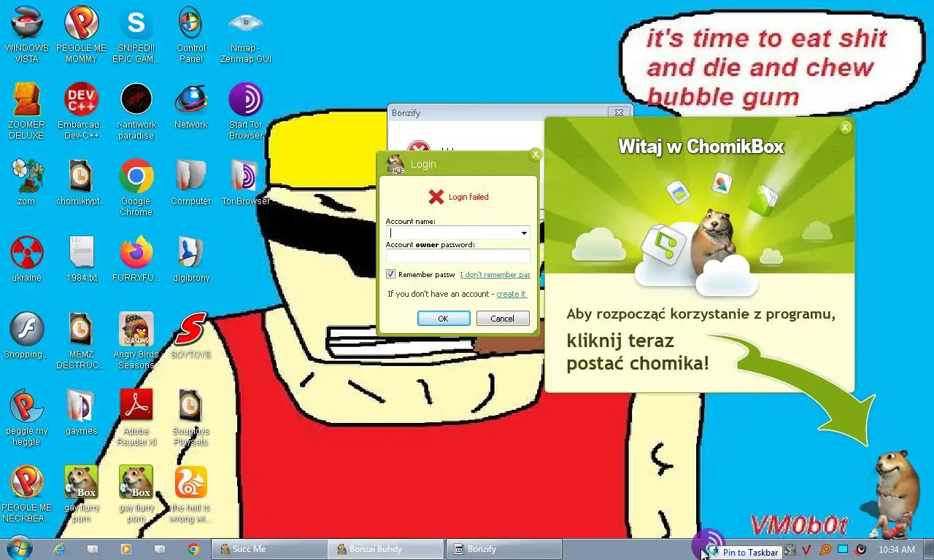The image size is (934, 560).
Task: Open the gaymes folder icon
Action: click(x=82, y=412)
